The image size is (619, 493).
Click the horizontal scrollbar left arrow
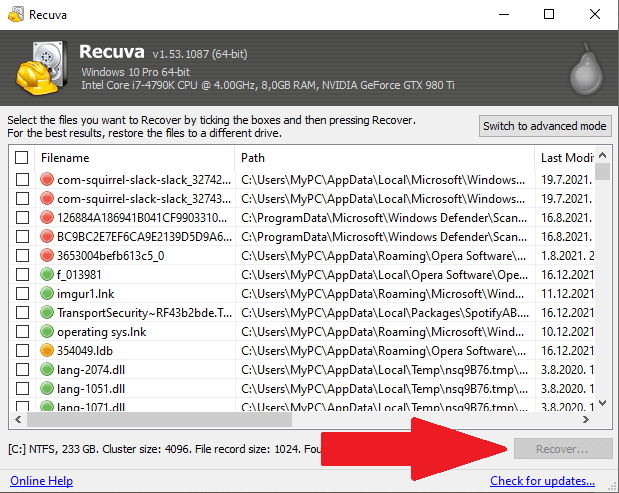(x=18, y=419)
